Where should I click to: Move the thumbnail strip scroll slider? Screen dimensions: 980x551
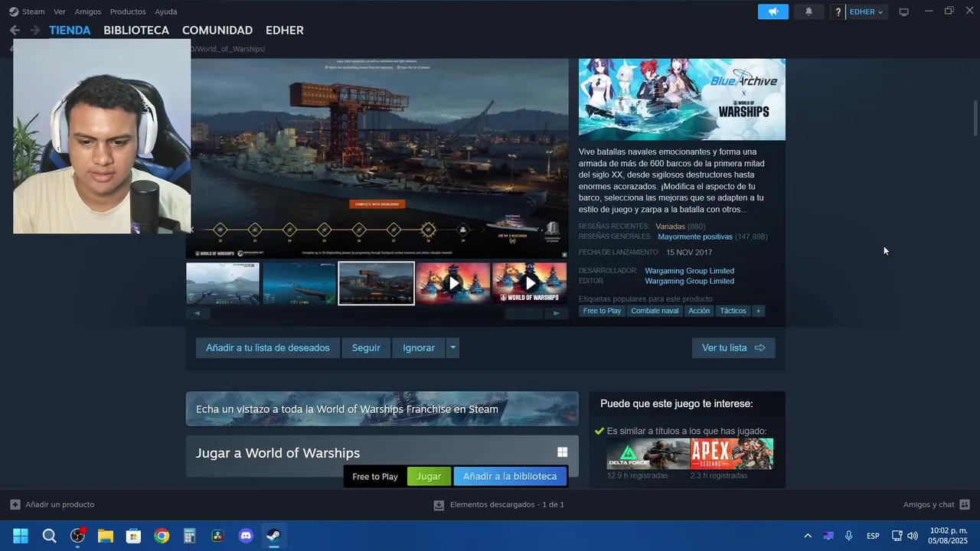click(524, 313)
